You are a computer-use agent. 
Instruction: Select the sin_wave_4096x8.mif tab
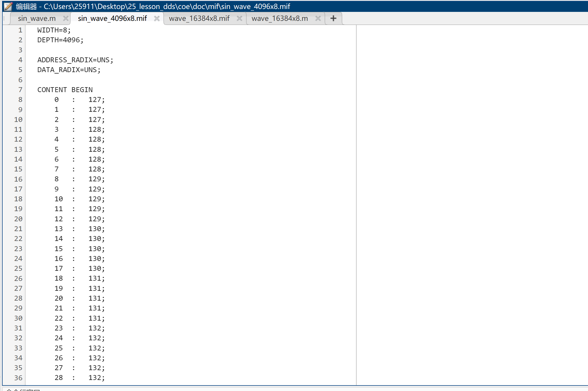(112, 19)
